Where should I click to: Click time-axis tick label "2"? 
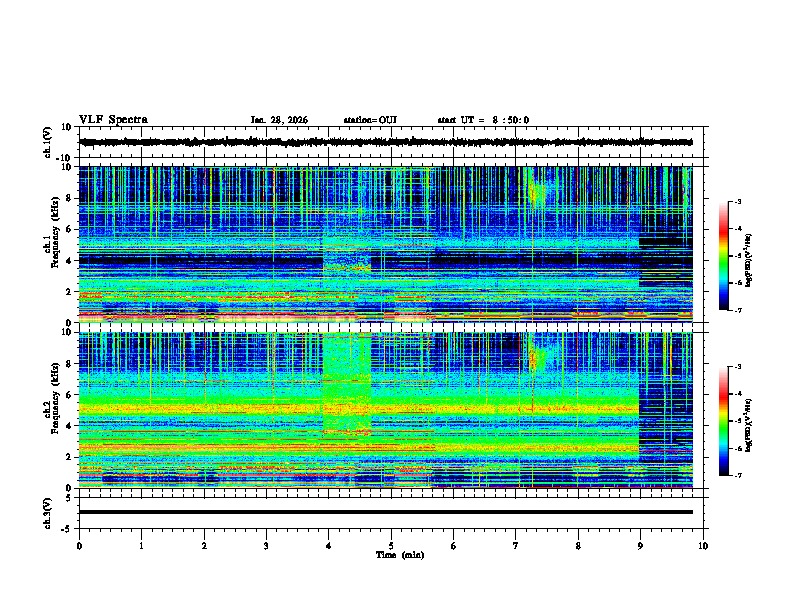coord(204,546)
